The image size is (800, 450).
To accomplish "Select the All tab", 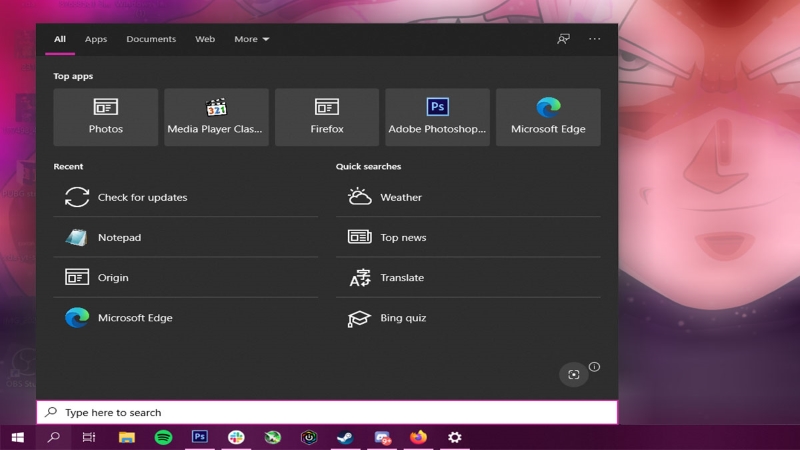I will pos(60,39).
